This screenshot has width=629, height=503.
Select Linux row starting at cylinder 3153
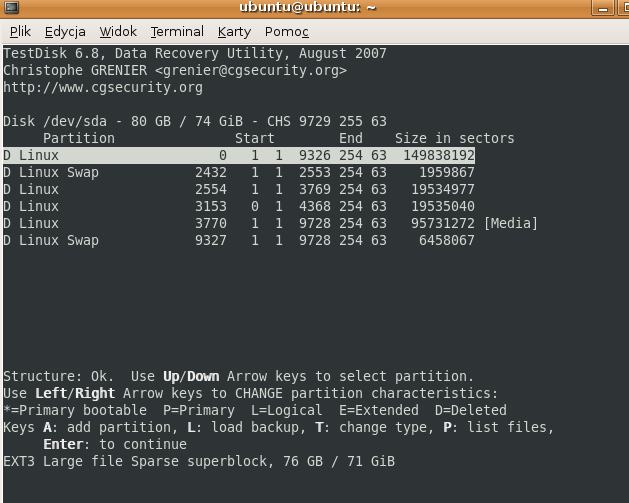(x=239, y=206)
